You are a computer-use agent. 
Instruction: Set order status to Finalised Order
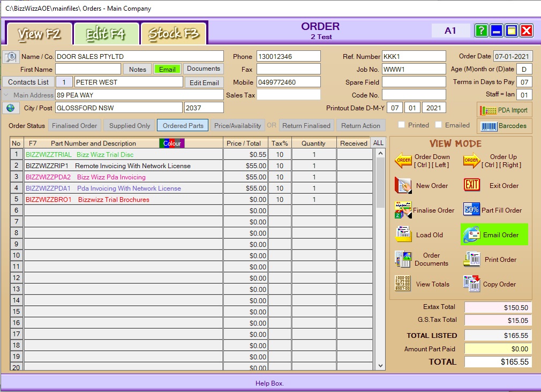[x=74, y=126]
